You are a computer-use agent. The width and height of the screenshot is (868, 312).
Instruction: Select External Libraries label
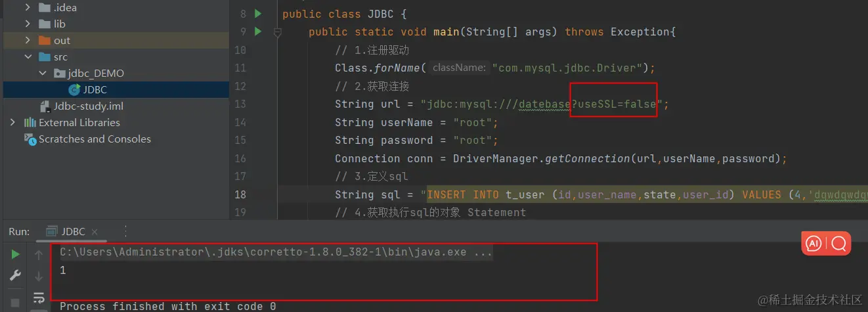point(79,122)
